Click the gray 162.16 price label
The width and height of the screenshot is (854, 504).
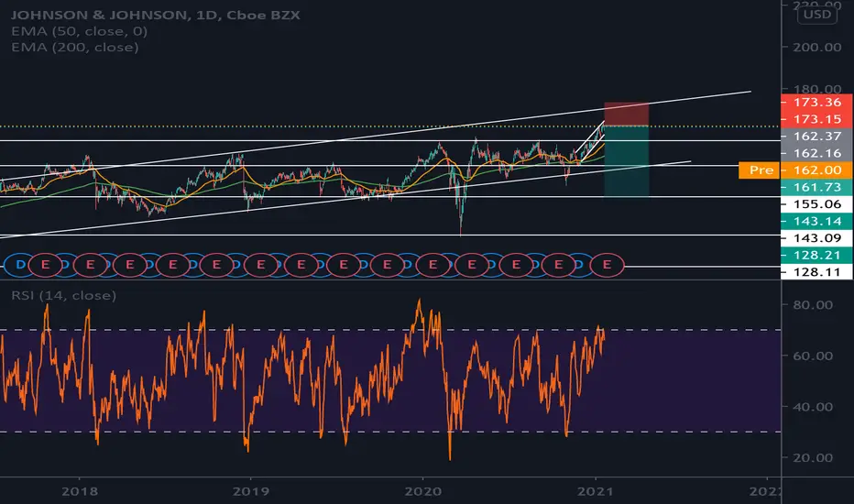point(816,153)
